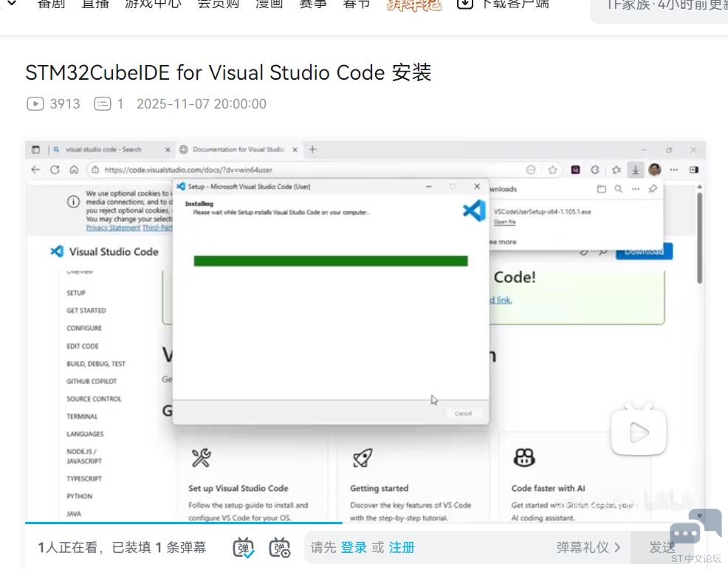Click the sidebar toggle icon in browser toolbar
728x570 pixels.
click(x=694, y=170)
